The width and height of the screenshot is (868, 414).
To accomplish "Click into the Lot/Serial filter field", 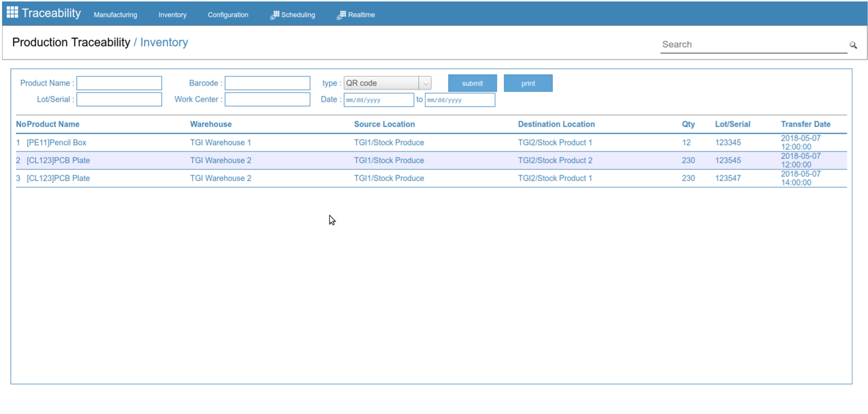I will coord(119,99).
